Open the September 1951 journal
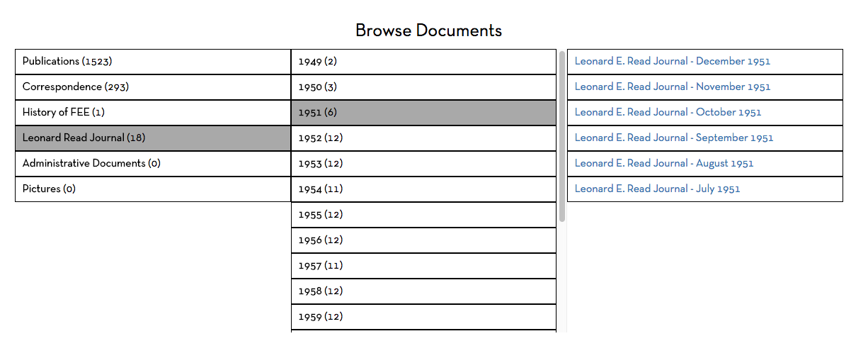The width and height of the screenshot is (868, 341). click(673, 138)
